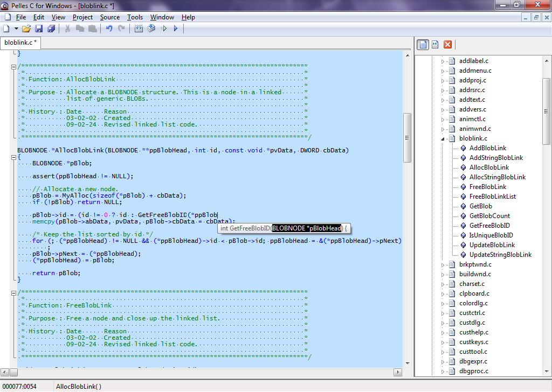Click the Save All toolbar icon
The image size is (552, 392).
(x=51, y=29)
